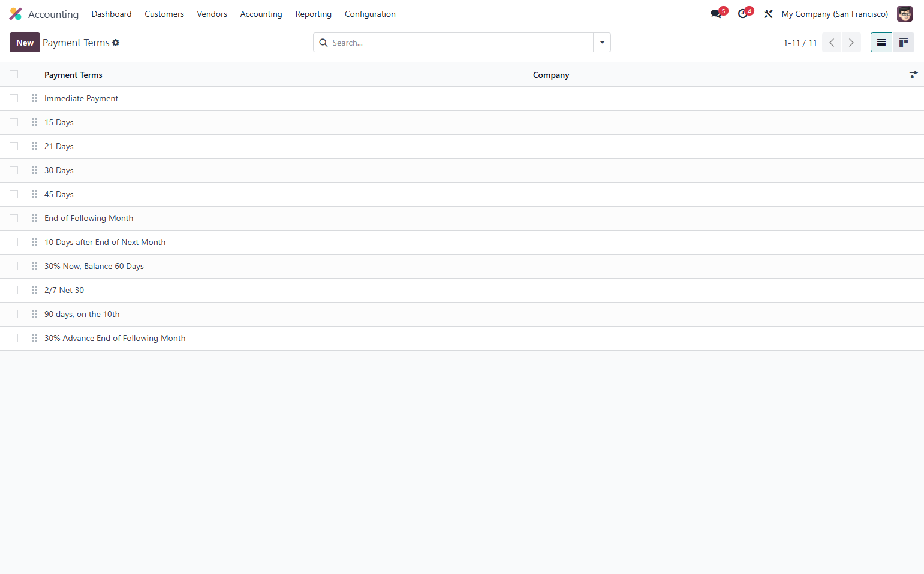Open 30% Advance End of Following Month
The height and width of the screenshot is (574, 924).
point(115,338)
